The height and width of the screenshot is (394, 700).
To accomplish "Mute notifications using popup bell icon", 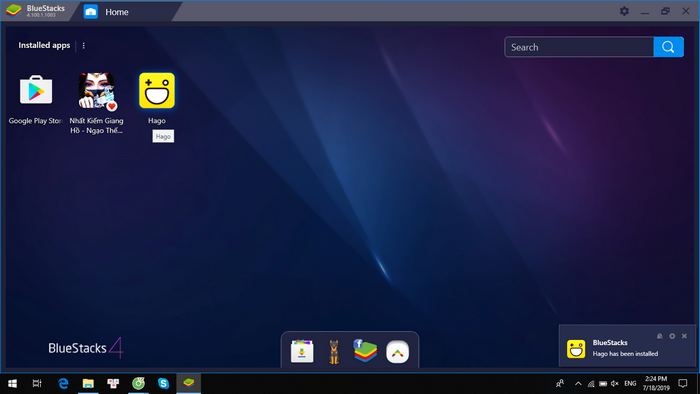I will point(659,336).
